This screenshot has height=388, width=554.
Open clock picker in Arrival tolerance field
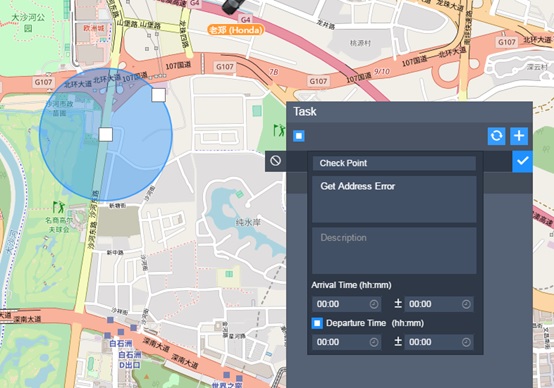pyautogui.click(x=466, y=304)
